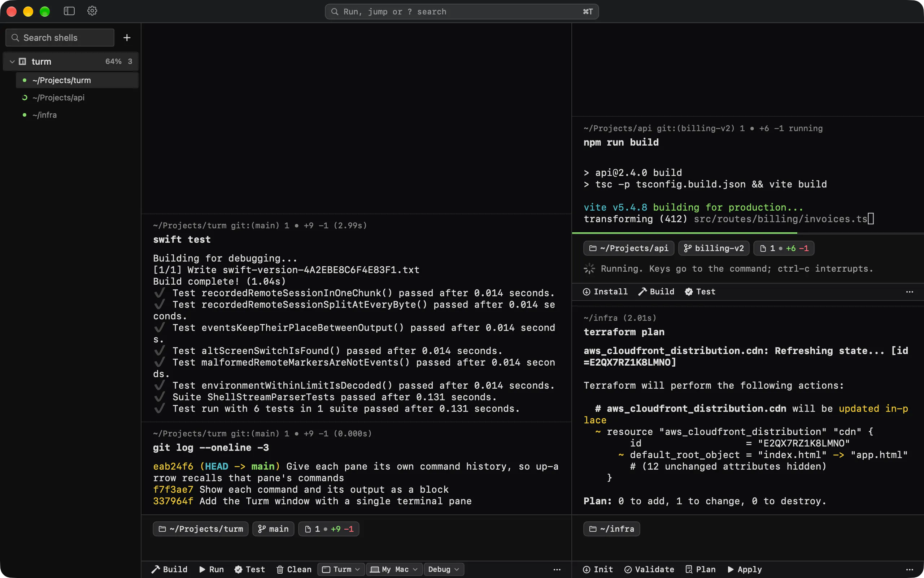Click Install in api pane toolbar
This screenshot has width=924, height=578.
click(605, 292)
